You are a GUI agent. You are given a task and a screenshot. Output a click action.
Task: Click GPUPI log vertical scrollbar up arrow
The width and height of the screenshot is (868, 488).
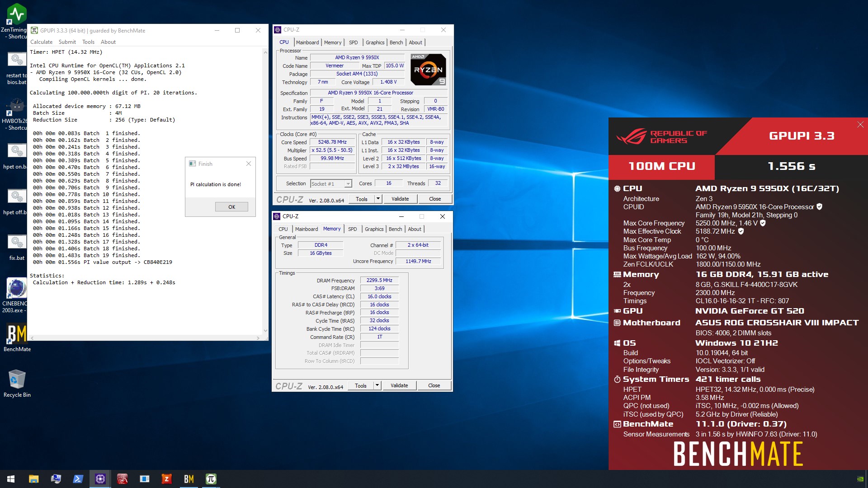click(x=265, y=52)
